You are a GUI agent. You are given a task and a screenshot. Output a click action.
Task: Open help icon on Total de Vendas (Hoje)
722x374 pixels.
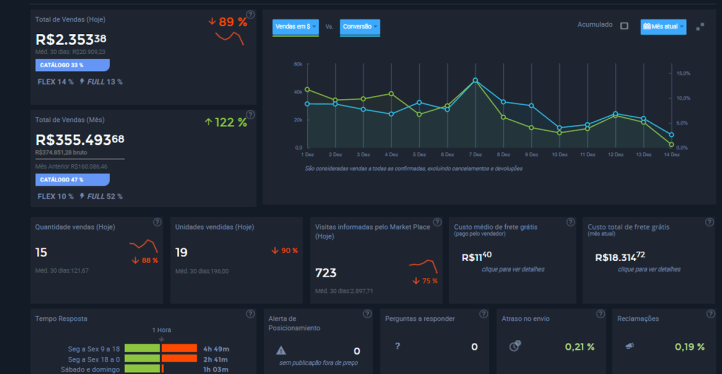click(250, 14)
